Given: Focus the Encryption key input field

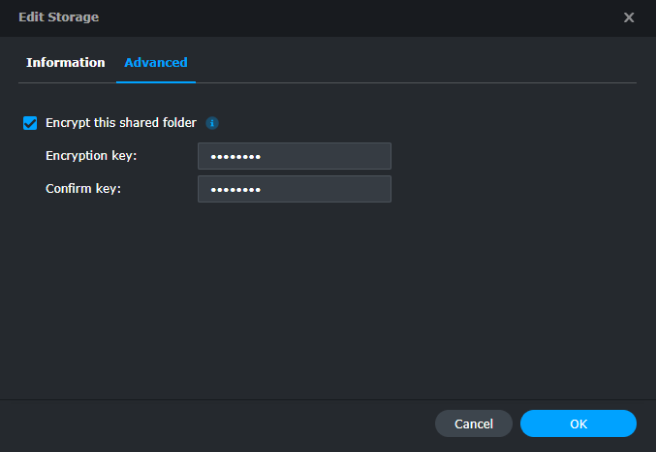Looking at the screenshot, I should tap(294, 156).
